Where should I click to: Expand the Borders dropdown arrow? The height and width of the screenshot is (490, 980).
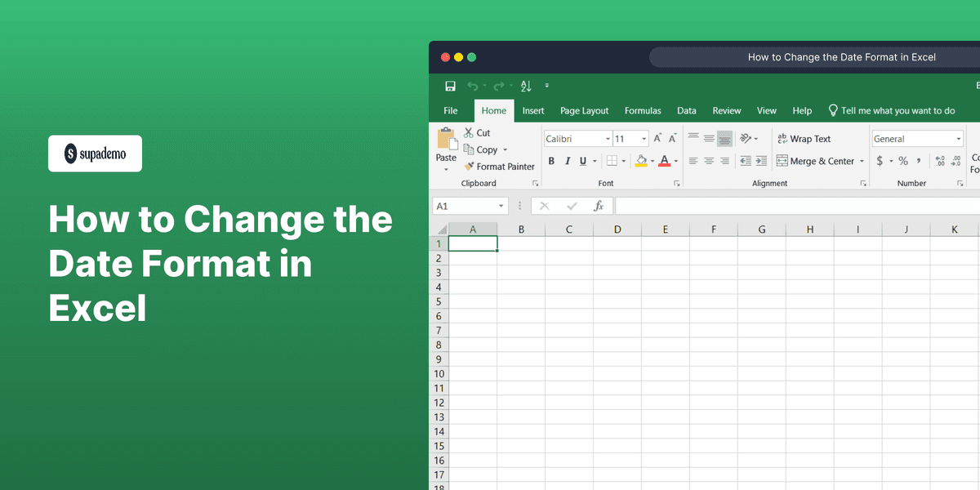point(624,161)
